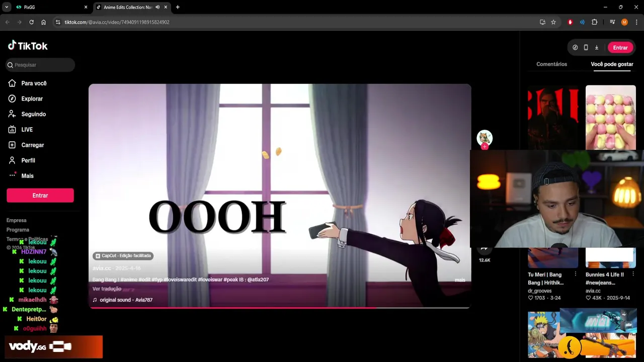Open the avia.cc link under Bunnies video
This screenshot has width=644, height=362.
pos(593,291)
